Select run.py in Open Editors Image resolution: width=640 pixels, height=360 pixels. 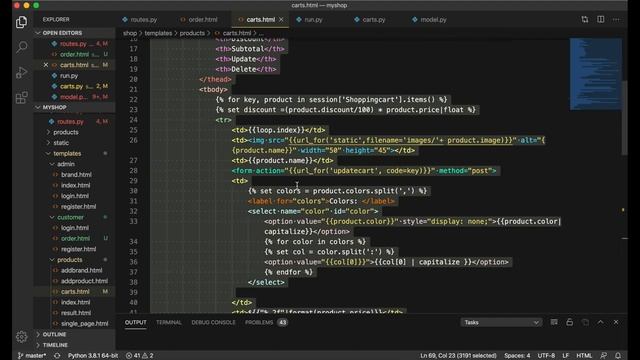coord(69,76)
